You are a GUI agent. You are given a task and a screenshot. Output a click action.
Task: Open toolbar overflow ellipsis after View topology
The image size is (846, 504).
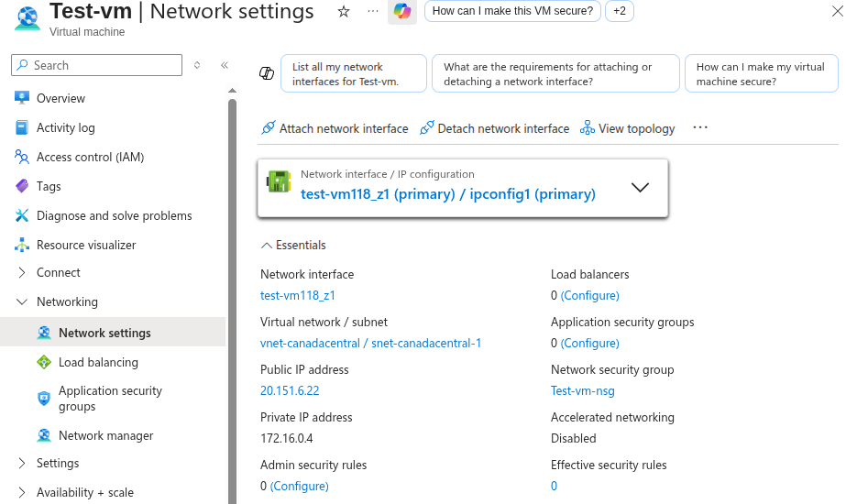[700, 128]
